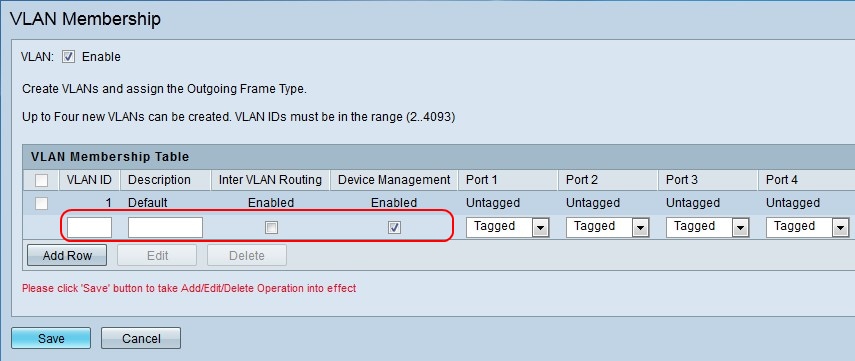Image resolution: width=855 pixels, height=361 pixels.
Task: Click the red 'Please click Save' notice
Action: coord(189,288)
